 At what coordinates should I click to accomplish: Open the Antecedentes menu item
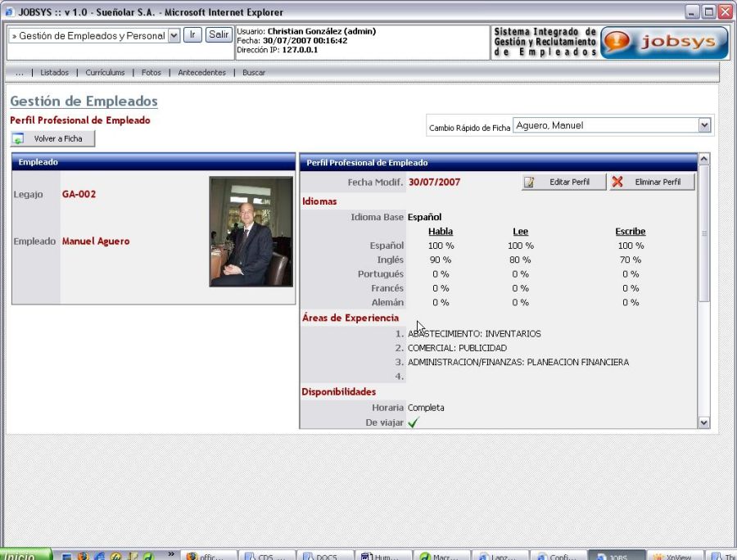pos(201,73)
